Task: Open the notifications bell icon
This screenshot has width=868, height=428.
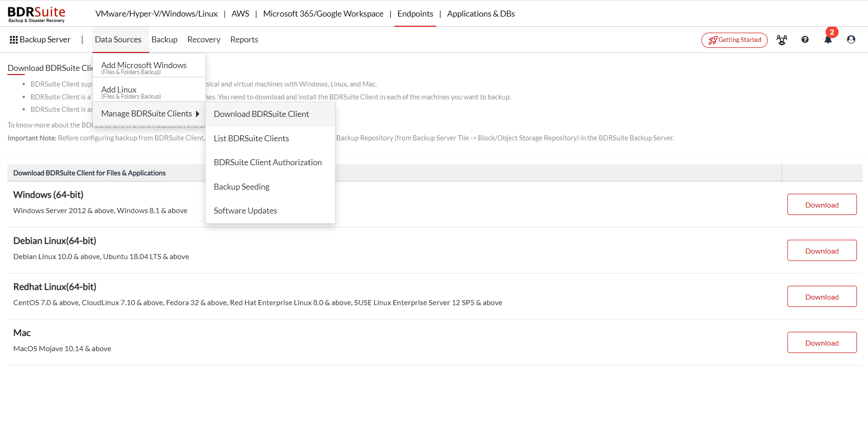Action: (828, 40)
